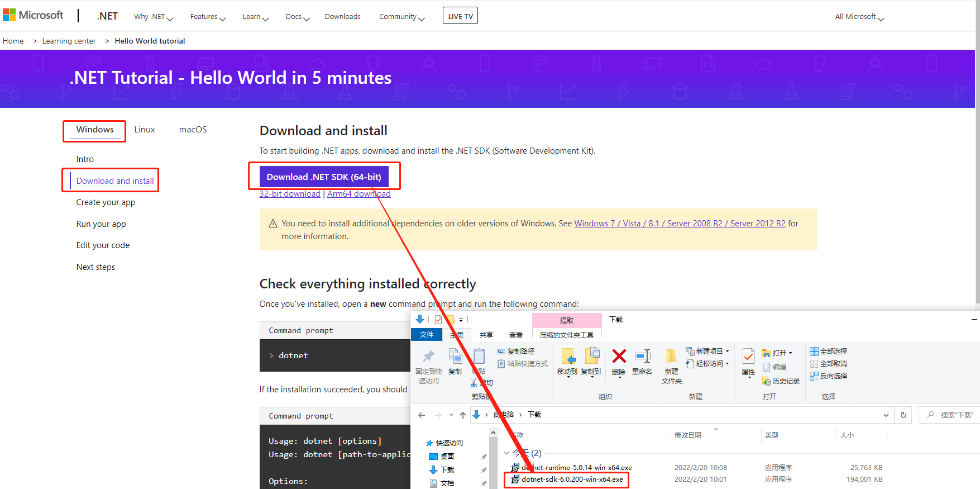The image size is (980, 489).
Task: Click 粘贴快捷方式 (Paste shortcut) in ribbon
Action: coord(523,363)
